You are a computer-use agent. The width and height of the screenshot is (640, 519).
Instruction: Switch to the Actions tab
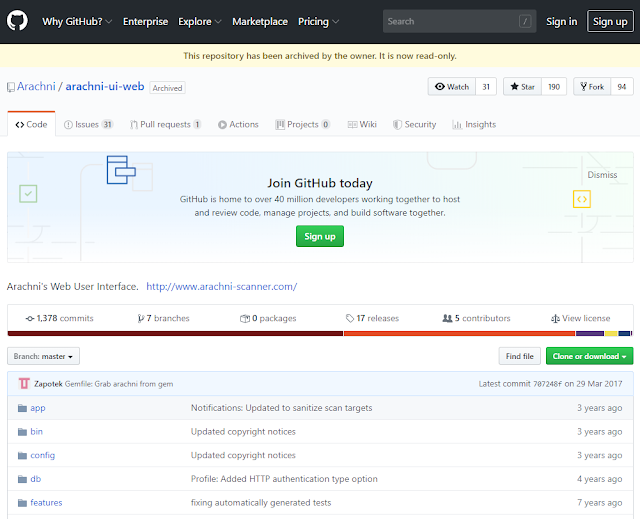[x=238, y=124]
